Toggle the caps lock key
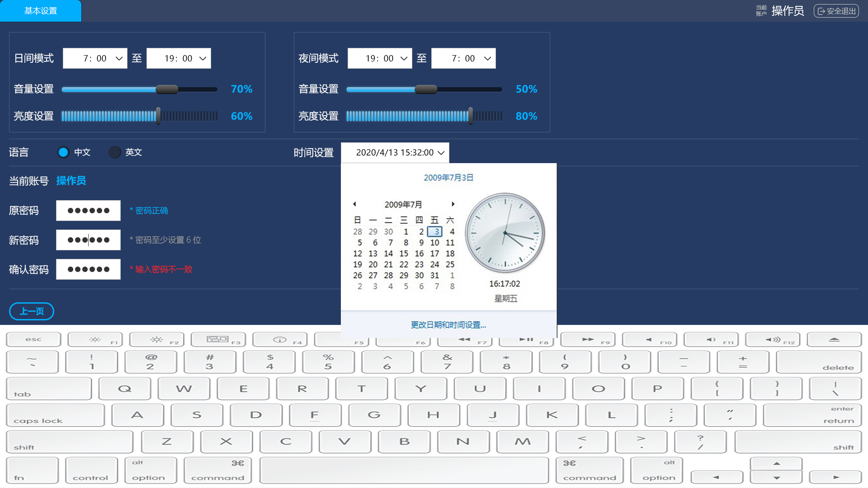868x488 pixels. 55,415
